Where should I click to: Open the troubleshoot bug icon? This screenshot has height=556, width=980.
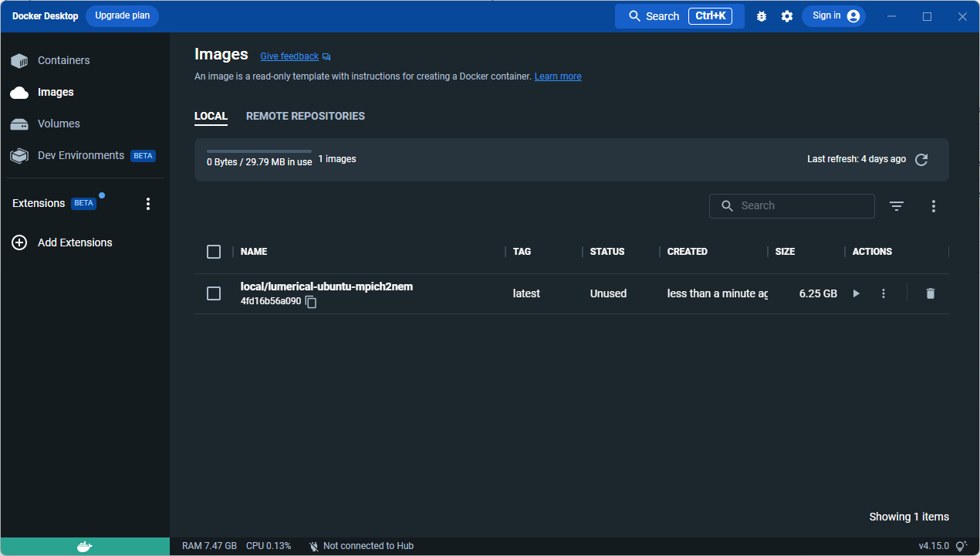(x=762, y=16)
